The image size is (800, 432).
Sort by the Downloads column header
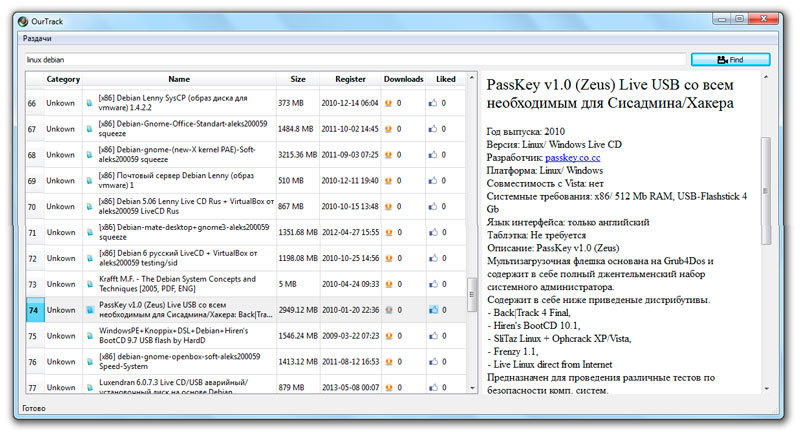(404, 79)
